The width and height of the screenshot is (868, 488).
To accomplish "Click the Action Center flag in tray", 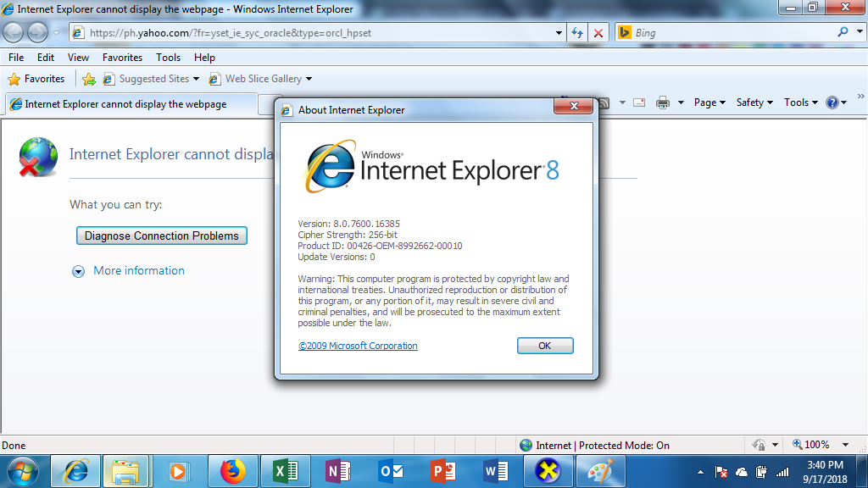I will pyautogui.click(x=721, y=472).
